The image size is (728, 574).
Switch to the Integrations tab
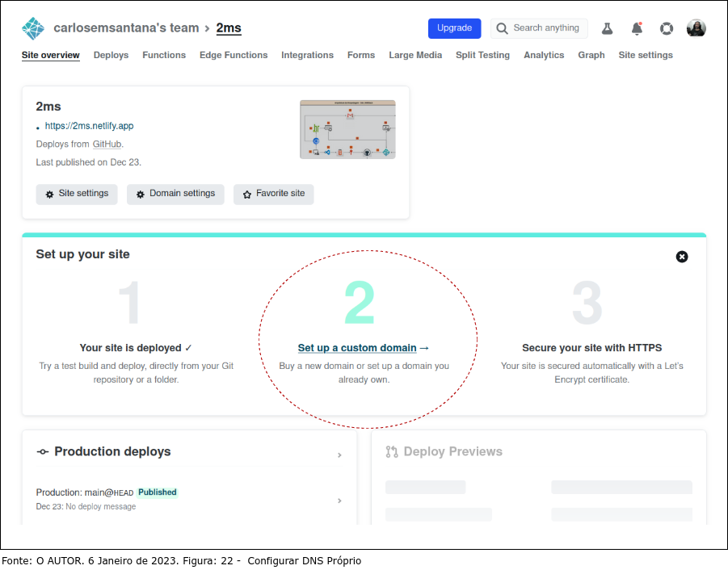coord(307,55)
